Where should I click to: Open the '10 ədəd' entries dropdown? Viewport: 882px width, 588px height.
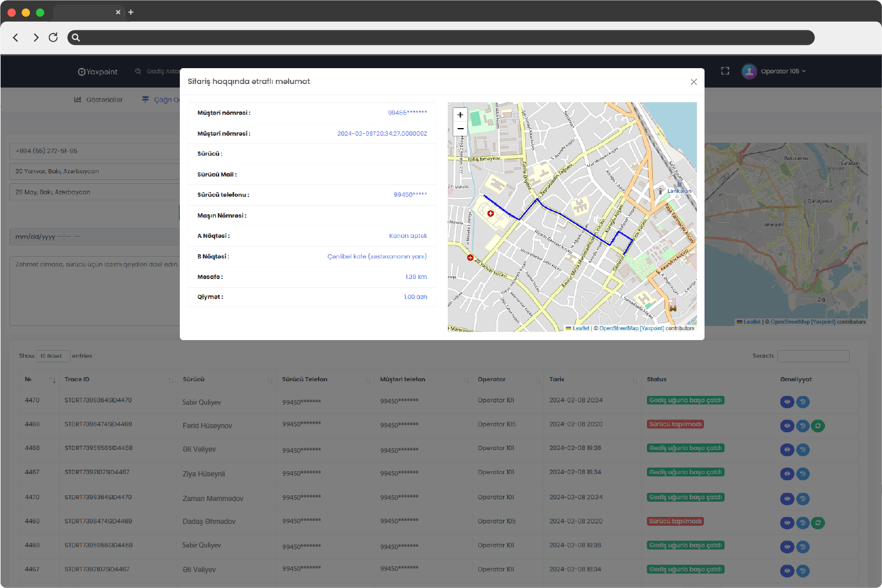point(53,356)
